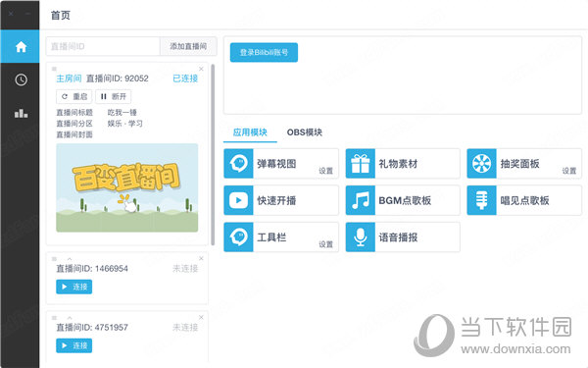Image resolution: width=588 pixels, height=368 pixels.
Task: Connect to room 1466954
Action: tap(73, 287)
